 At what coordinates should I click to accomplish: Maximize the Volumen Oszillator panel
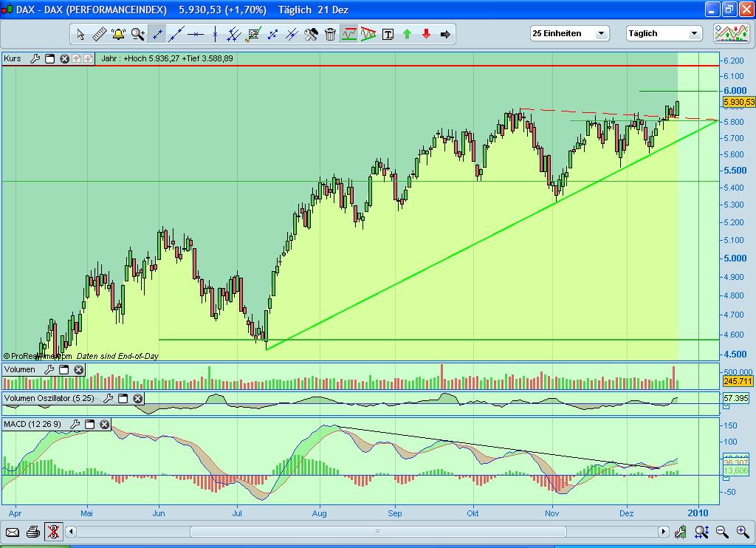tap(123, 398)
